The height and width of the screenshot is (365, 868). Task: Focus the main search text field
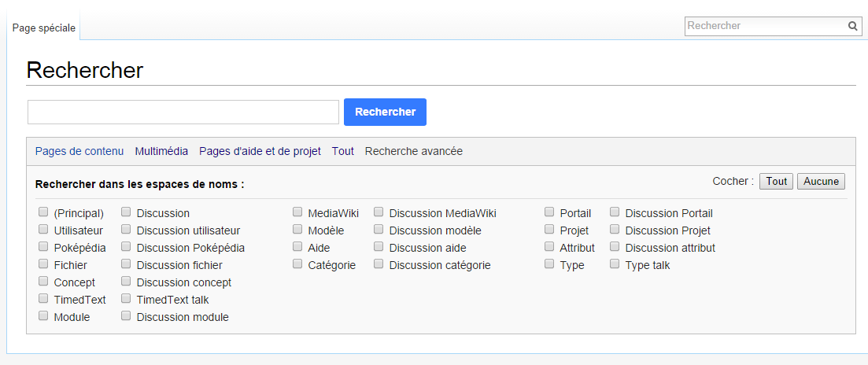pos(183,112)
